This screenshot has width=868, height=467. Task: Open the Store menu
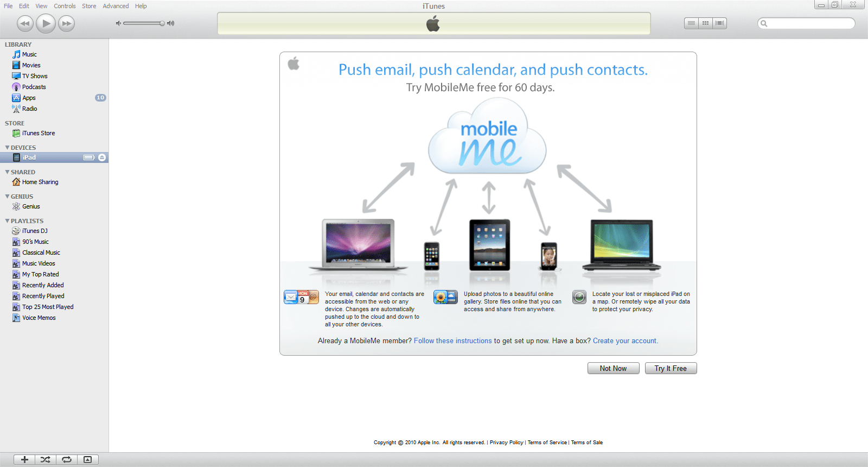pyautogui.click(x=89, y=6)
